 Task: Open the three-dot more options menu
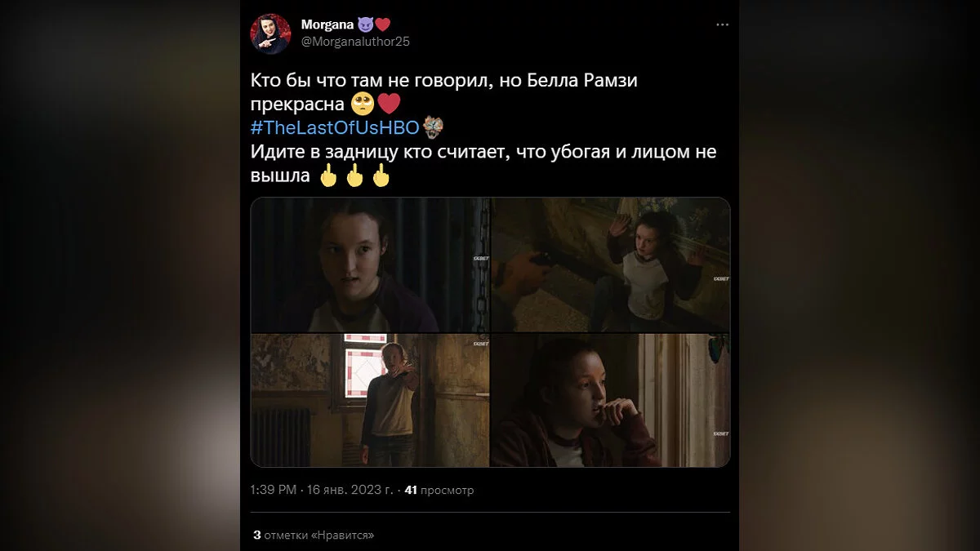(722, 25)
